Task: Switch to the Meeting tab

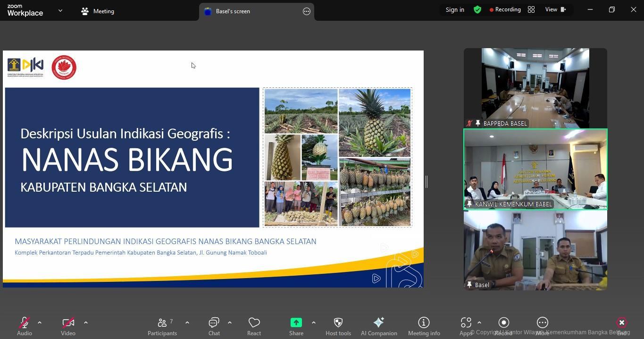Action: pyautogui.click(x=98, y=11)
